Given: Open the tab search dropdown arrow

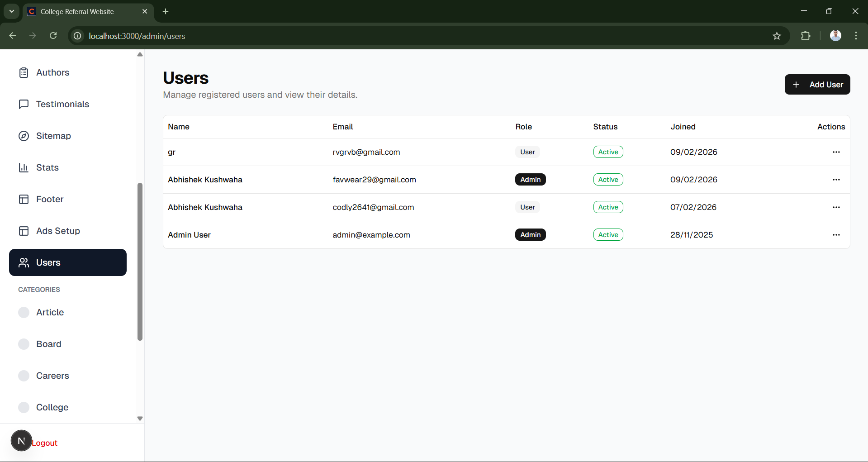Looking at the screenshot, I should pyautogui.click(x=12, y=11).
